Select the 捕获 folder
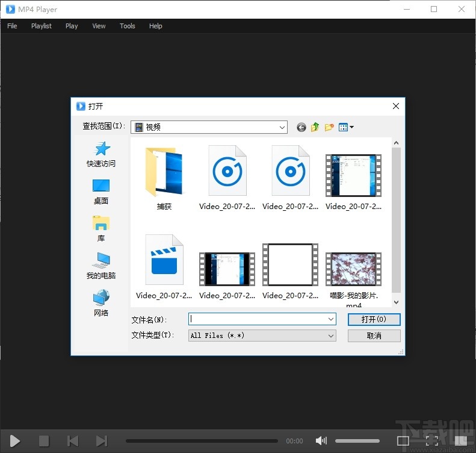This screenshot has height=453, width=476. [164, 178]
